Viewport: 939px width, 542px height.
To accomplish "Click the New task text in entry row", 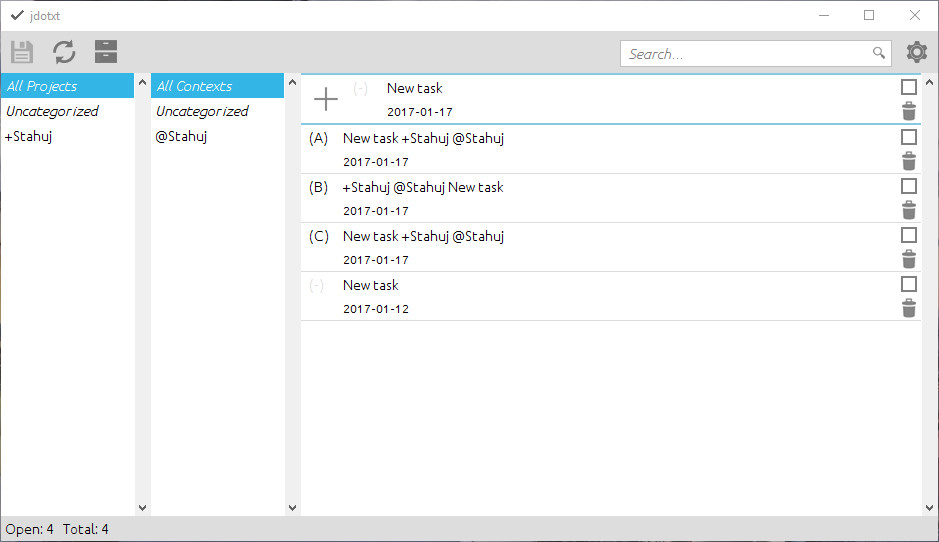I will [414, 88].
